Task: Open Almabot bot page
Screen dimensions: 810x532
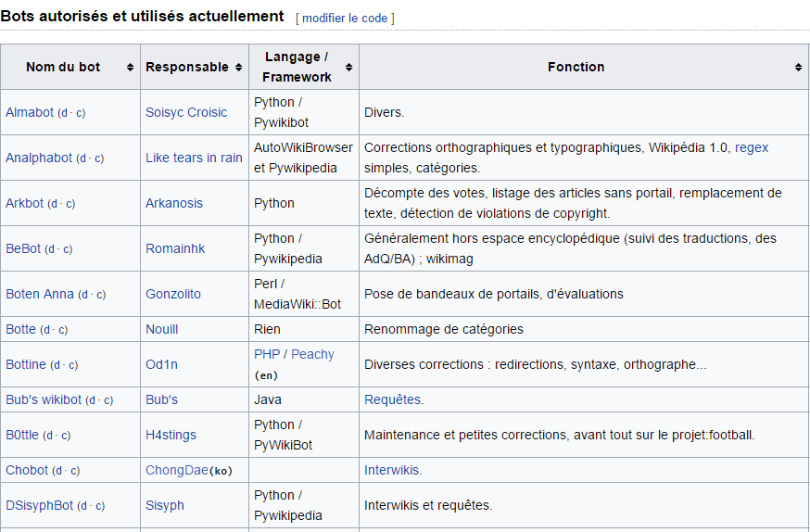Action: tap(30, 112)
